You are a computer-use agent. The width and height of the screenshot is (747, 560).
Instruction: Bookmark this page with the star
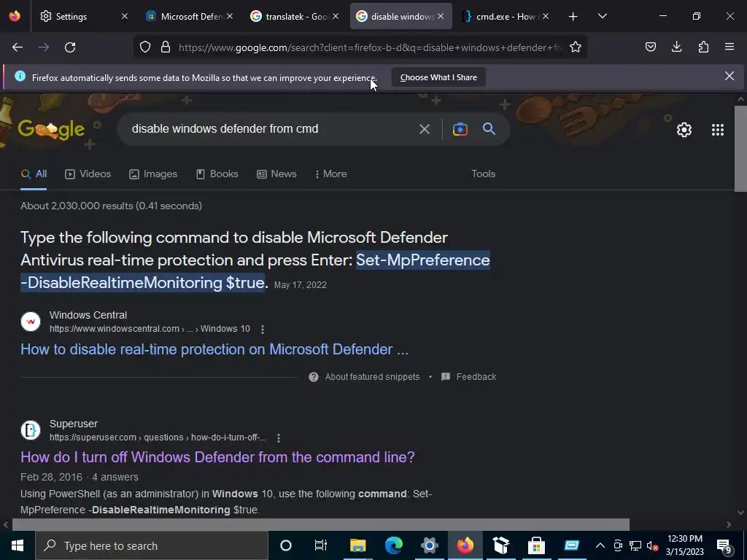(x=576, y=47)
